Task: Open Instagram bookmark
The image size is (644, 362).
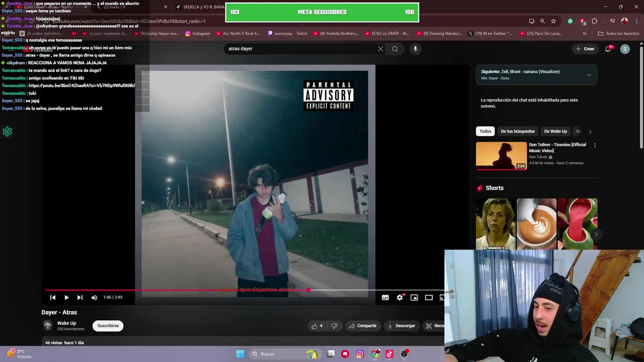Action: [198, 34]
